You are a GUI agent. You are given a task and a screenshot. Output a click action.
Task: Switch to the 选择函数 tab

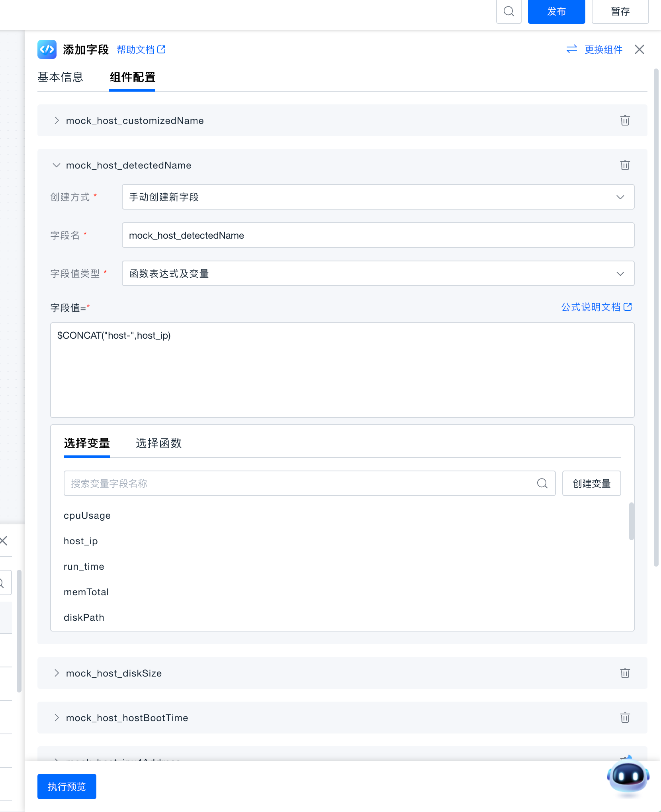point(158,443)
